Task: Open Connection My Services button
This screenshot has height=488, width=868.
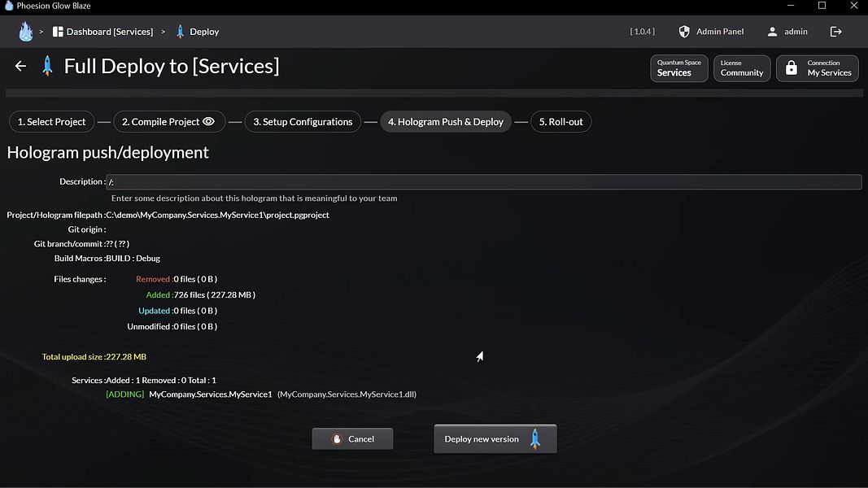Action: point(817,68)
